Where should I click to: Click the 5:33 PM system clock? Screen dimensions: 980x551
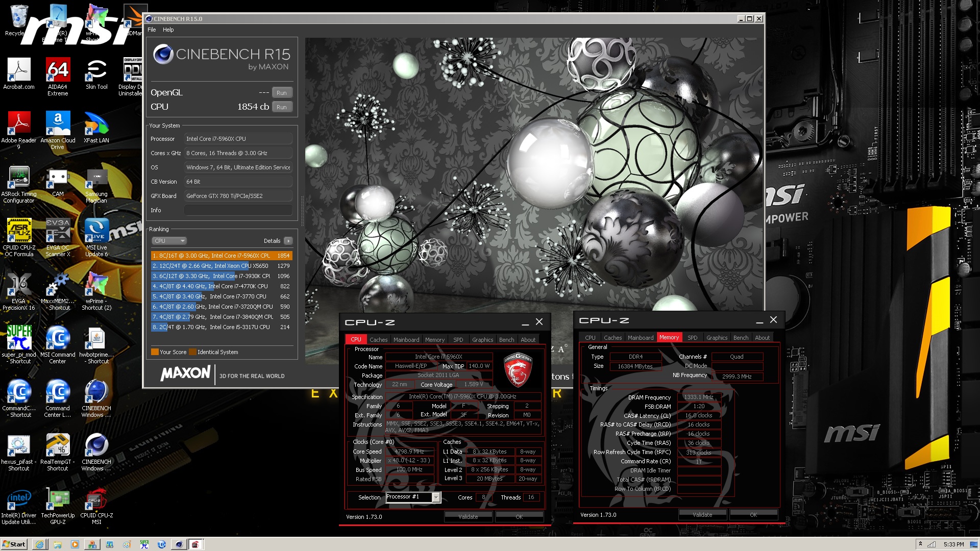tap(953, 544)
